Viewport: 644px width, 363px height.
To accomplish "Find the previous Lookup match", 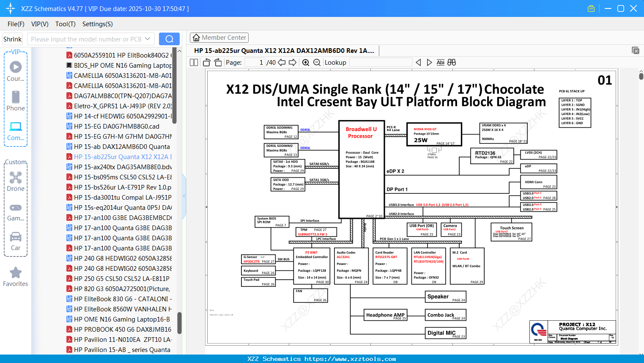I will tap(418, 63).
